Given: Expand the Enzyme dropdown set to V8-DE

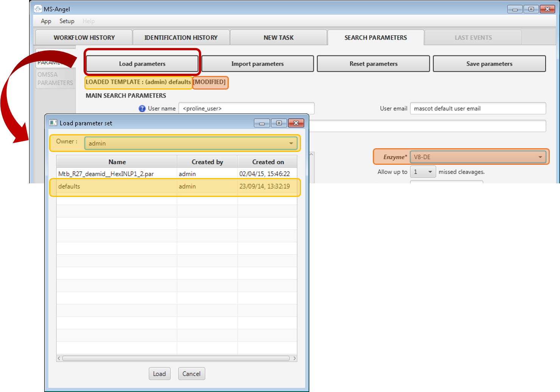Looking at the screenshot, I should point(540,157).
